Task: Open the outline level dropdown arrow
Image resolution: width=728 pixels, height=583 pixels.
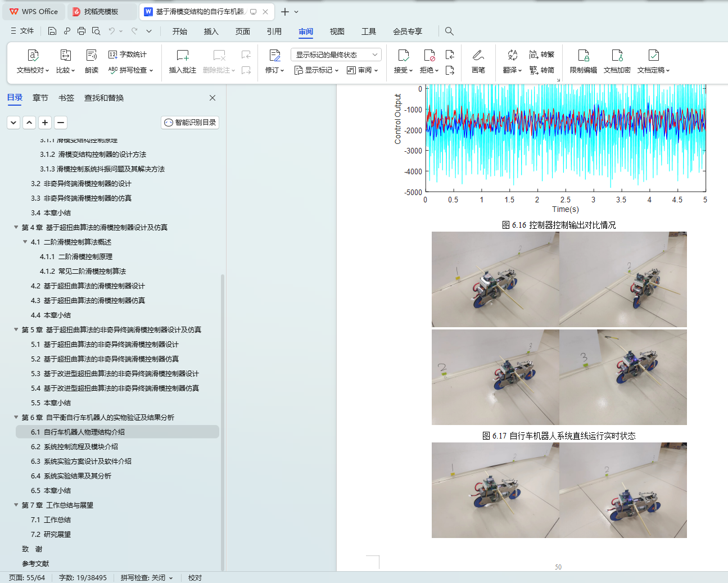Action: (x=13, y=122)
